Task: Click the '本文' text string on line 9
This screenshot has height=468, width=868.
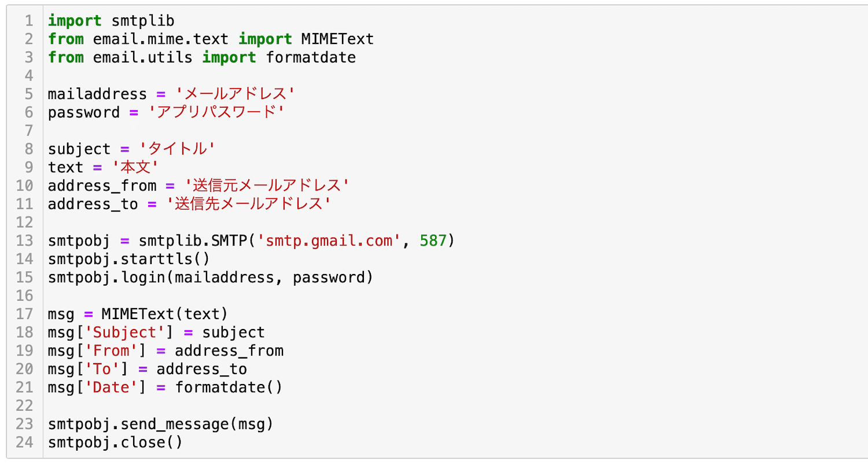Action: 139,167
